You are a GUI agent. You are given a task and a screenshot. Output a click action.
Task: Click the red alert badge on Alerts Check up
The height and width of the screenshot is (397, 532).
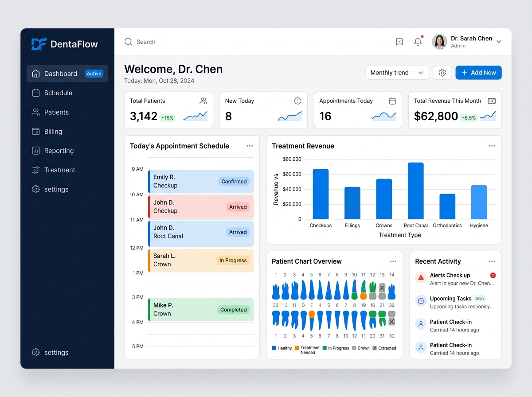pos(493,275)
